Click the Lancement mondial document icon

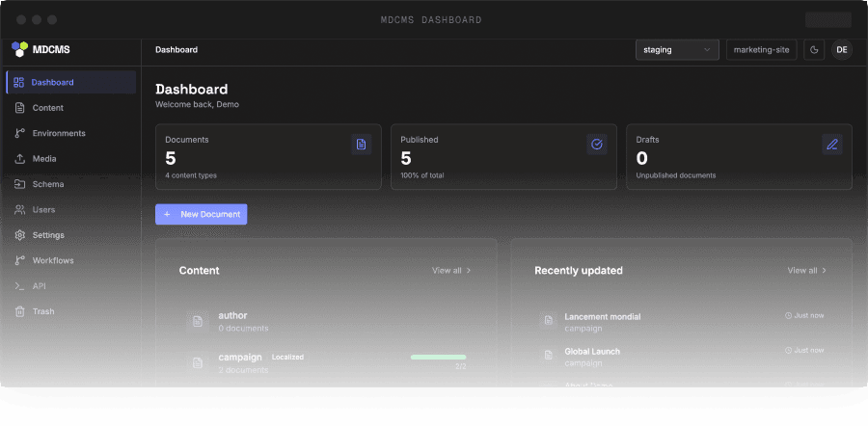pyautogui.click(x=549, y=320)
